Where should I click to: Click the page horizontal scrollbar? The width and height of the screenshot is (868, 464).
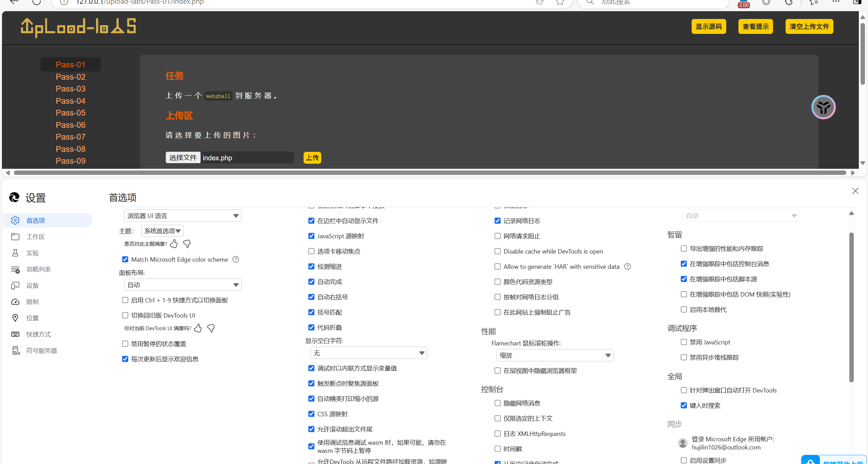(429, 173)
